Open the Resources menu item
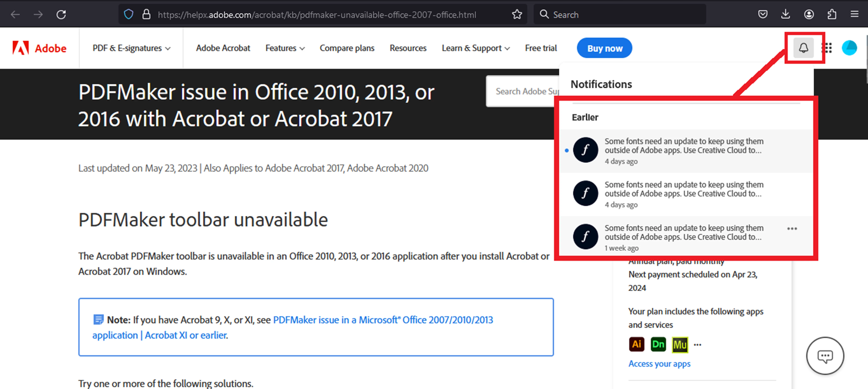The width and height of the screenshot is (868, 389). (408, 48)
